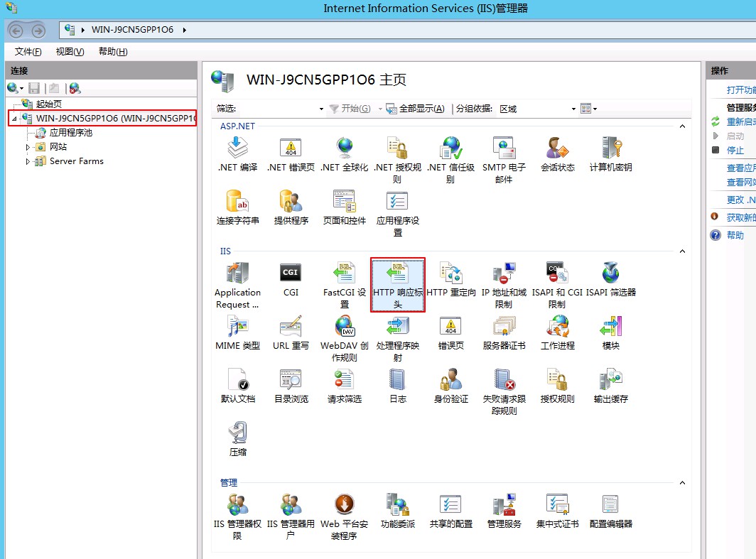Image resolution: width=756 pixels, height=559 pixels.
Task: Click the 停止 action link
Action: pos(735,150)
